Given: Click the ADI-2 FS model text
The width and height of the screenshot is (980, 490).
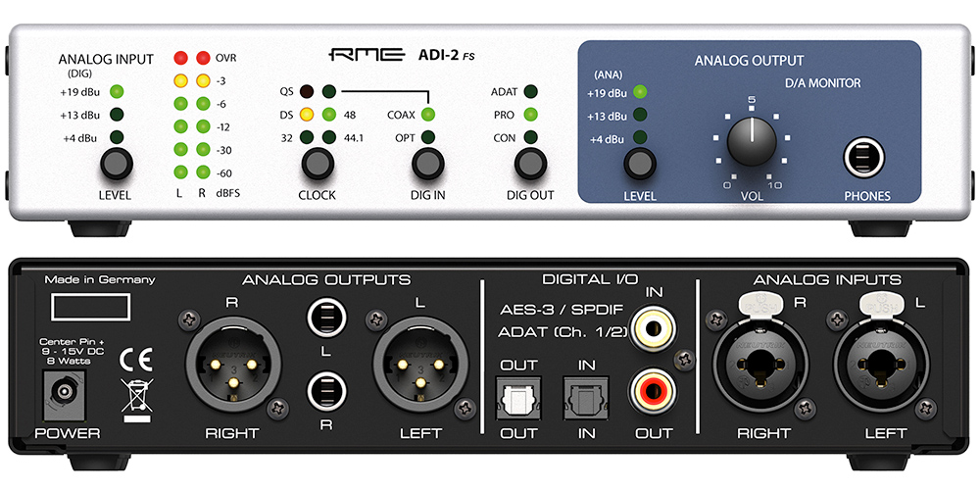Looking at the screenshot, I should pos(446,56).
